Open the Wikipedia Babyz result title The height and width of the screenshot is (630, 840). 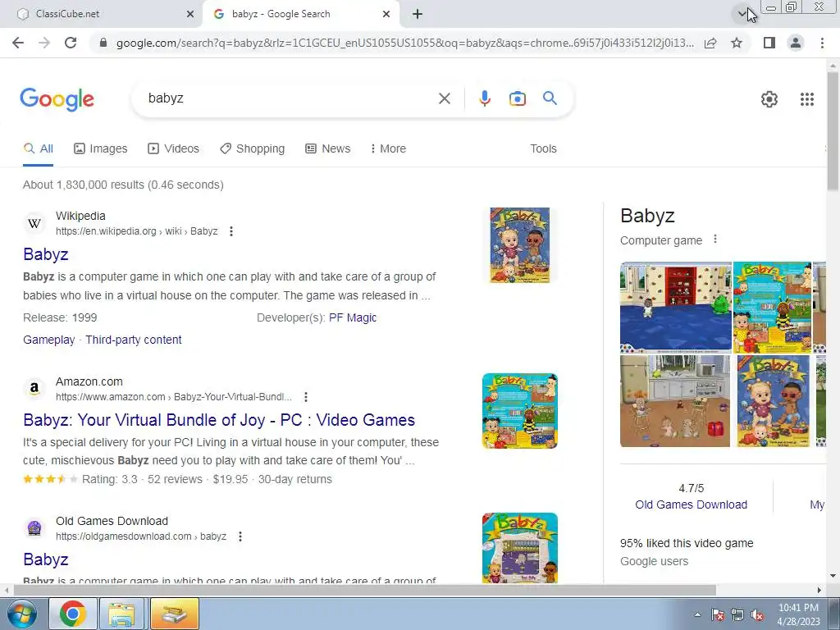(46, 254)
